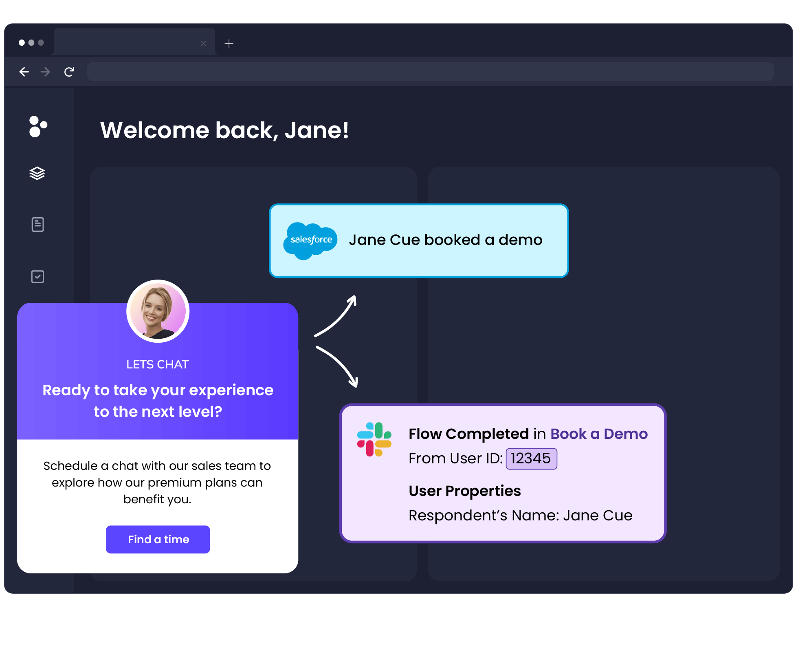Click the Slack logo icon
The height and width of the screenshot is (672, 796).
tap(374, 439)
